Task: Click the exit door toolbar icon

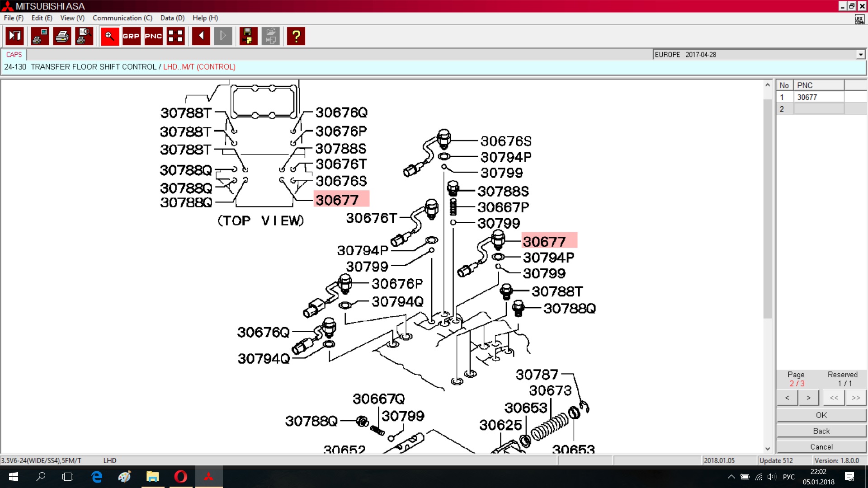Action: coord(15,36)
